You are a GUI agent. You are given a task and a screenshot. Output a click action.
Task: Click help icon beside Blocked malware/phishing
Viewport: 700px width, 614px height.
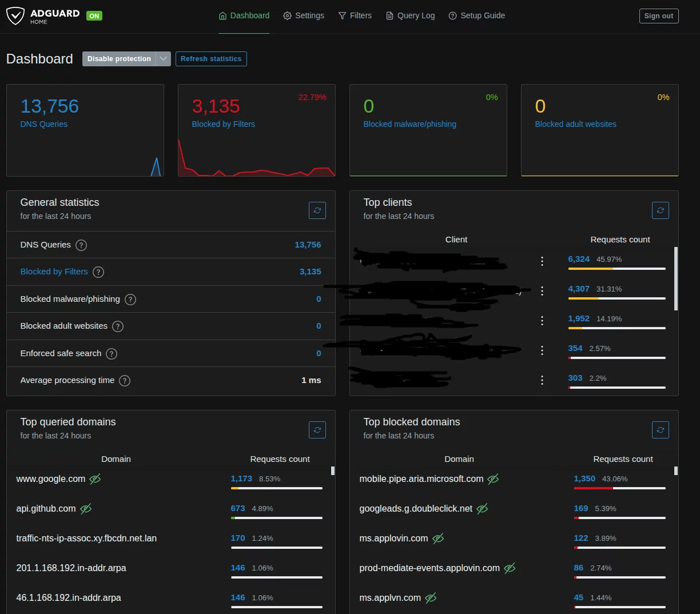pos(130,300)
